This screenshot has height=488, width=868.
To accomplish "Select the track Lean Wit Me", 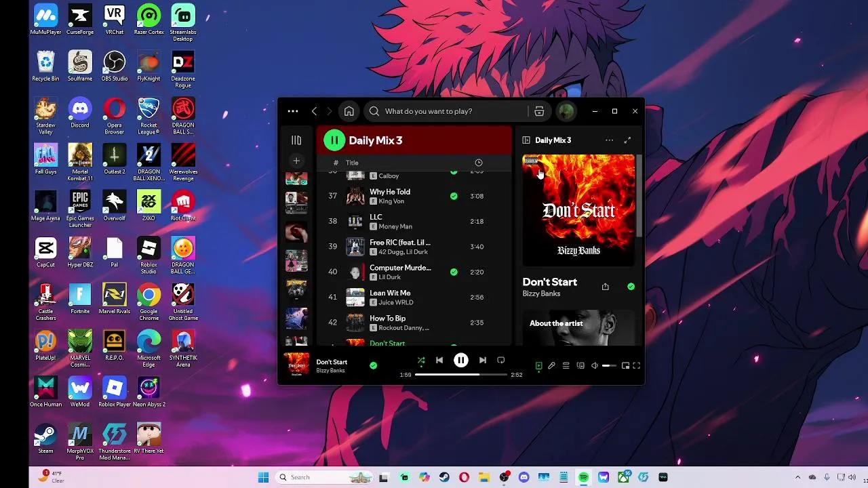I will (x=390, y=293).
